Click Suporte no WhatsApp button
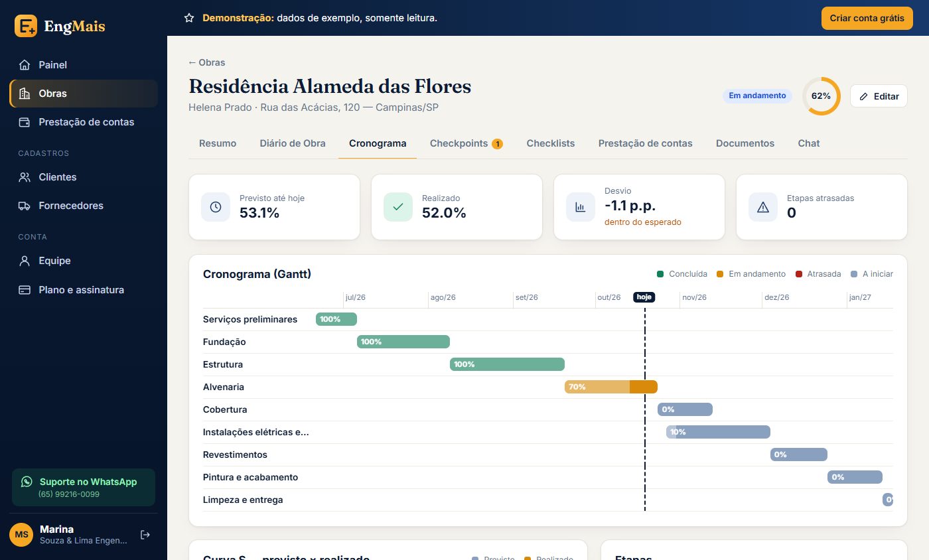 tap(84, 488)
